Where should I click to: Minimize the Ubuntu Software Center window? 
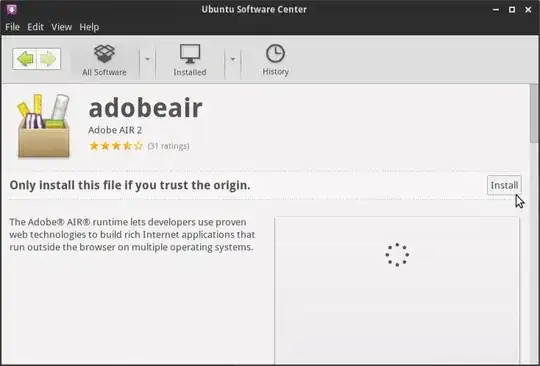pos(496,10)
